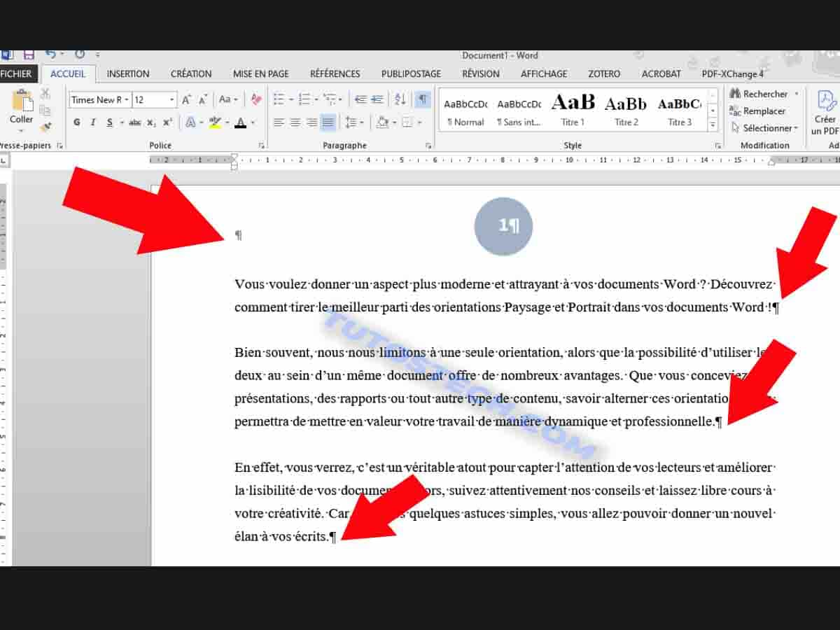Open the change case Aa dropdown
This screenshot has height=630, width=840.
[228, 100]
